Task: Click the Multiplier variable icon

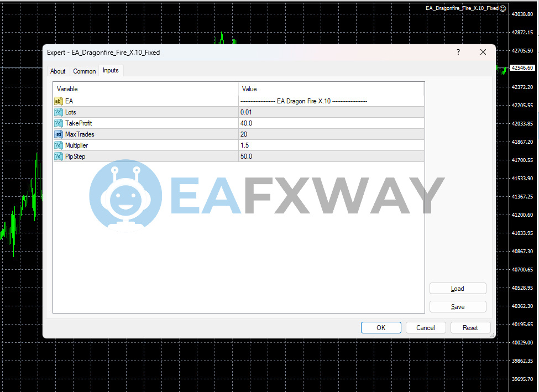Action: click(58, 145)
